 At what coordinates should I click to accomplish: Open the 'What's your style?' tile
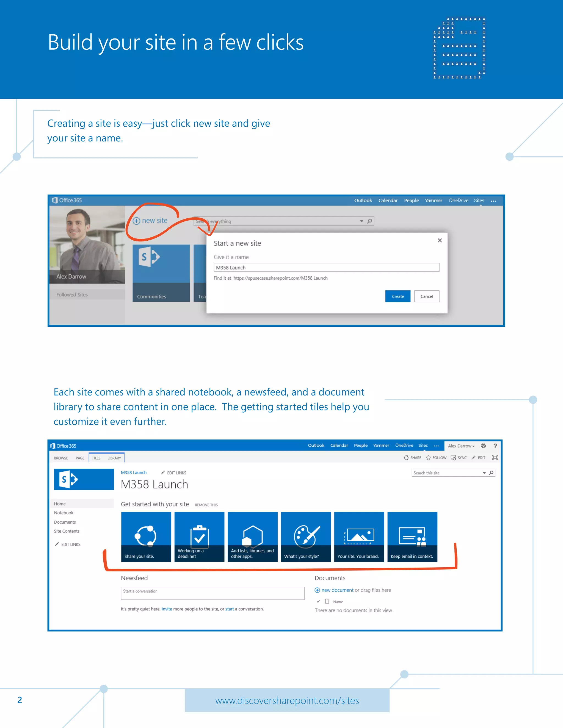coord(306,537)
